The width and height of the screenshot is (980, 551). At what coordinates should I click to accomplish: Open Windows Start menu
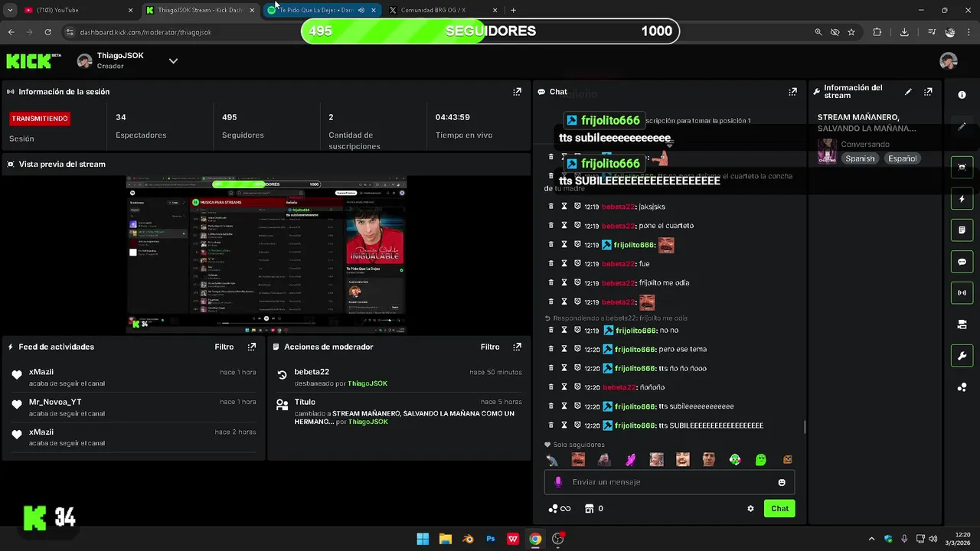[423, 539]
